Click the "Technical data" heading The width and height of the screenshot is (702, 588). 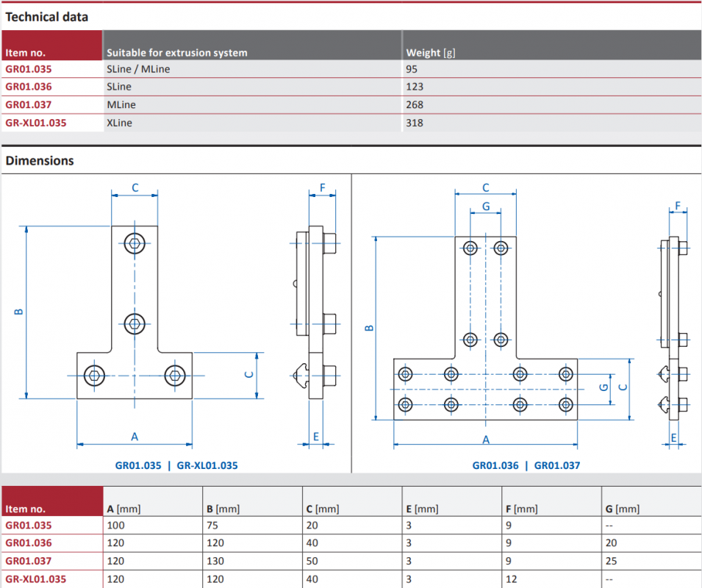46,17
